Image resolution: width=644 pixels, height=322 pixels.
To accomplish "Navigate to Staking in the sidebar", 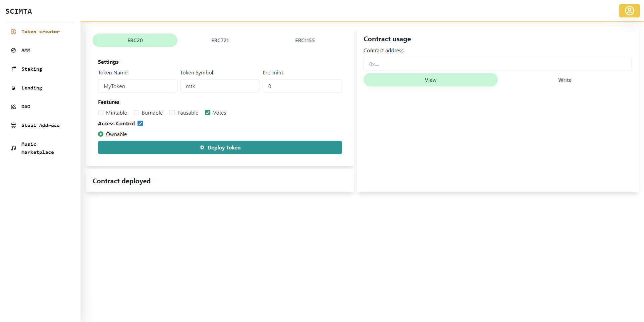I will click(x=40, y=69).
